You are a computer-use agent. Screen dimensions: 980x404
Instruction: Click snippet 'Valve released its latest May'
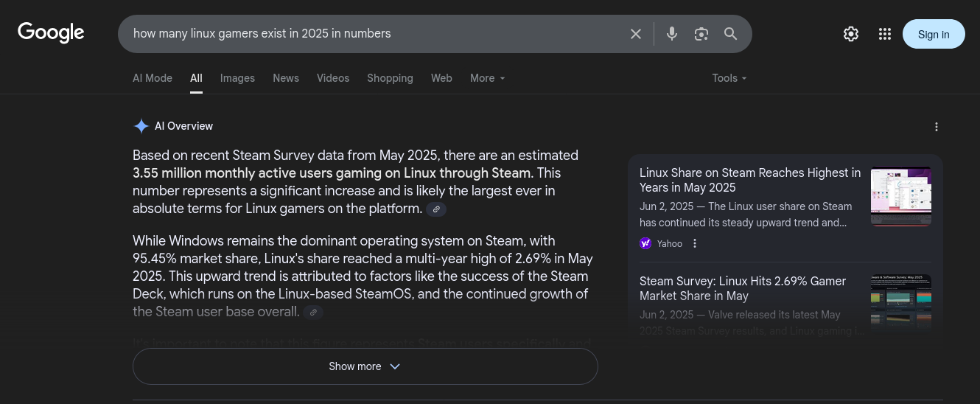pos(752,323)
